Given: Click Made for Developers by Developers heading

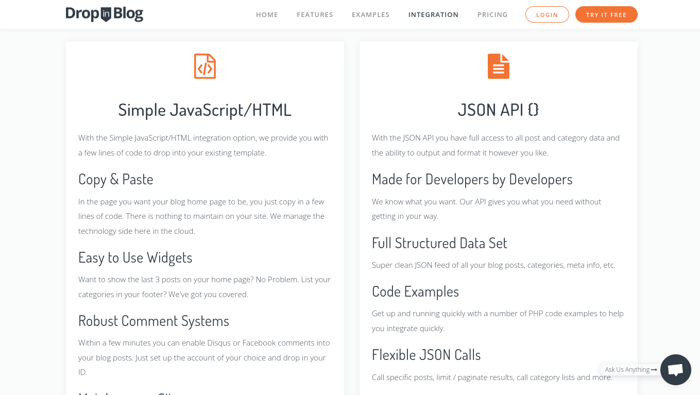Looking at the screenshot, I should tap(472, 179).
